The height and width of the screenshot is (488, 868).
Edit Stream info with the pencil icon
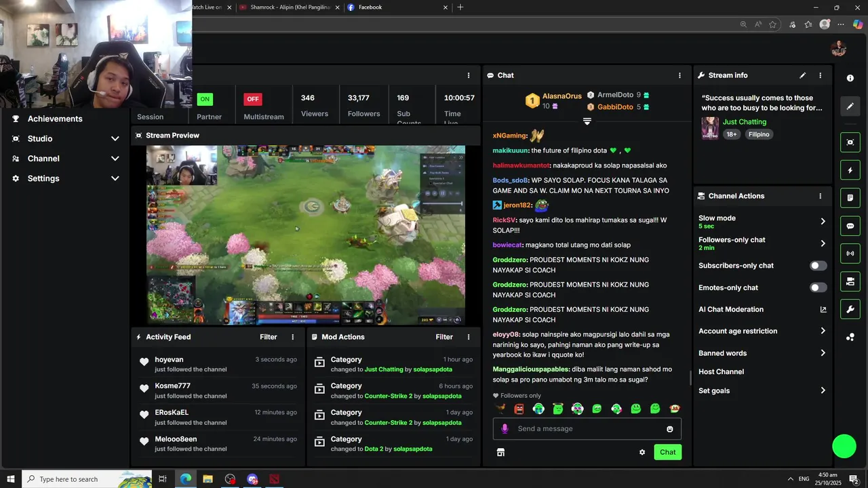coord(803,75)
